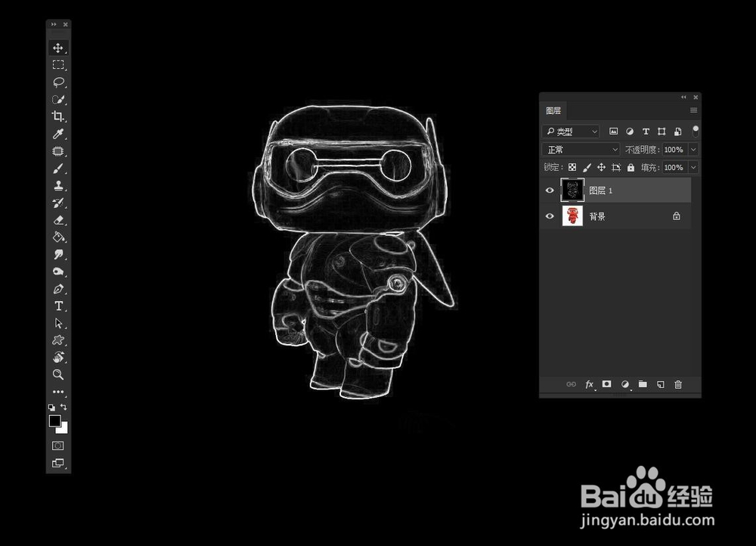This screenshot has height=546, width=756.
Task: Select the Zoom tool
Action: [58, 374]
